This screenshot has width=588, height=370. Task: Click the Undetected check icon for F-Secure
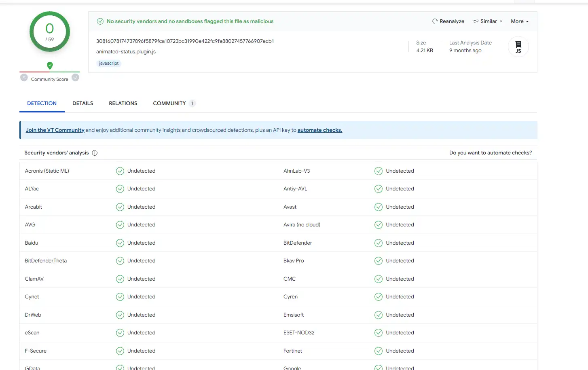(120, 351)
